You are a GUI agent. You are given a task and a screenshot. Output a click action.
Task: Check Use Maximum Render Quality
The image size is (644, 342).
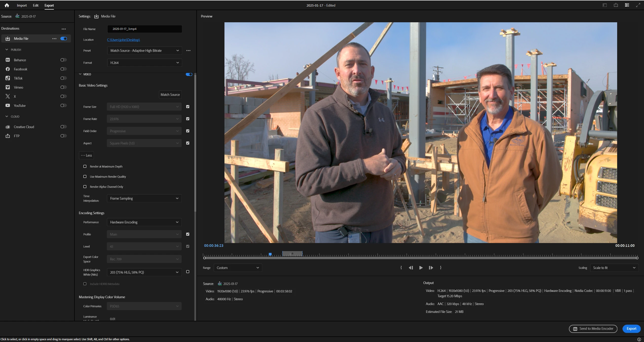click(x=85, y=176)
